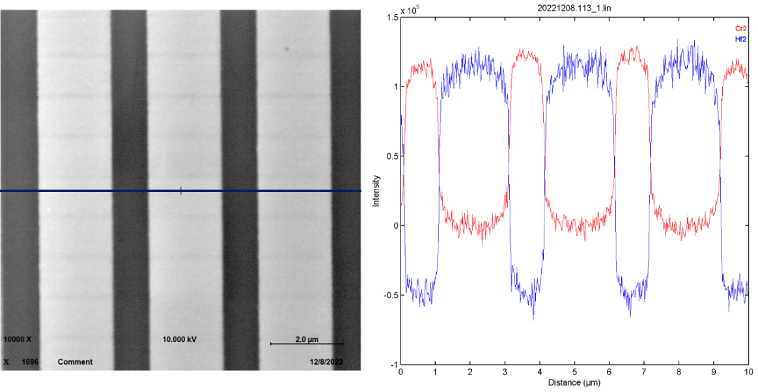Click the x-axis tick label 0
This screenshot has height=392, width=758.
401,372
